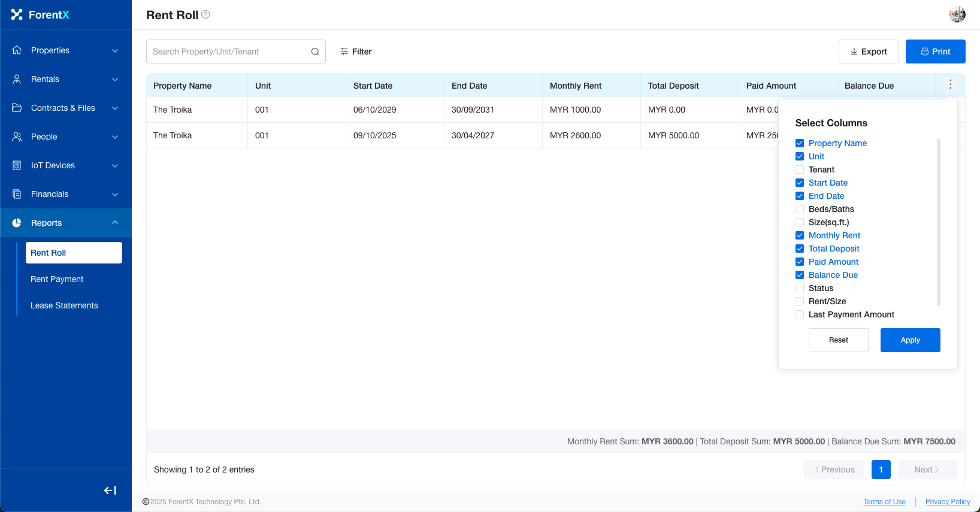Expand the Contracts & Files chevron

[115, 108]
